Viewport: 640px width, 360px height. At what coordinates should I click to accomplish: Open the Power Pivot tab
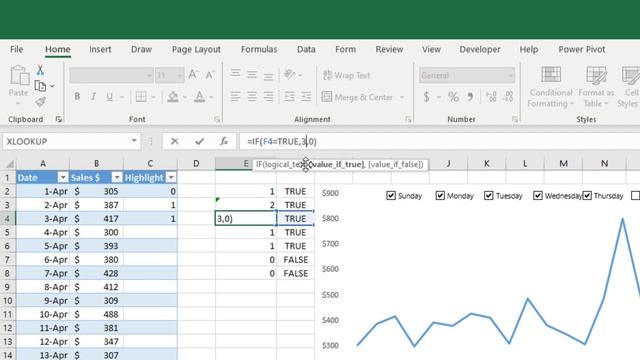coord(582,49)
